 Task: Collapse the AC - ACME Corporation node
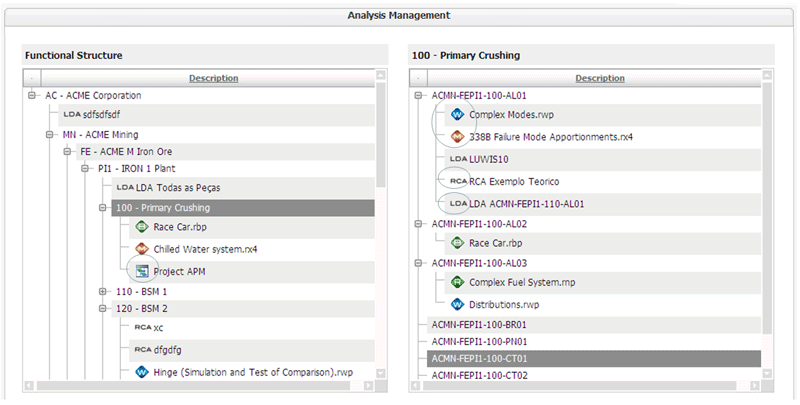pos(33,96)
